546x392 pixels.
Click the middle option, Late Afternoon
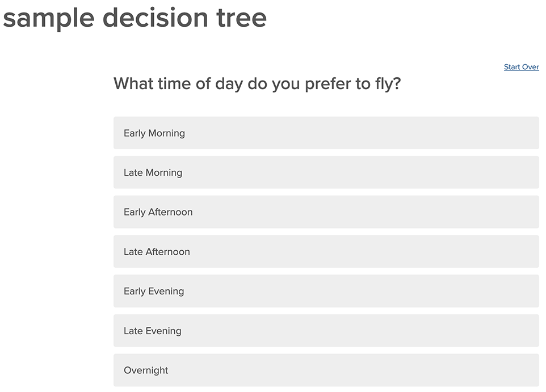pos(326,251)
